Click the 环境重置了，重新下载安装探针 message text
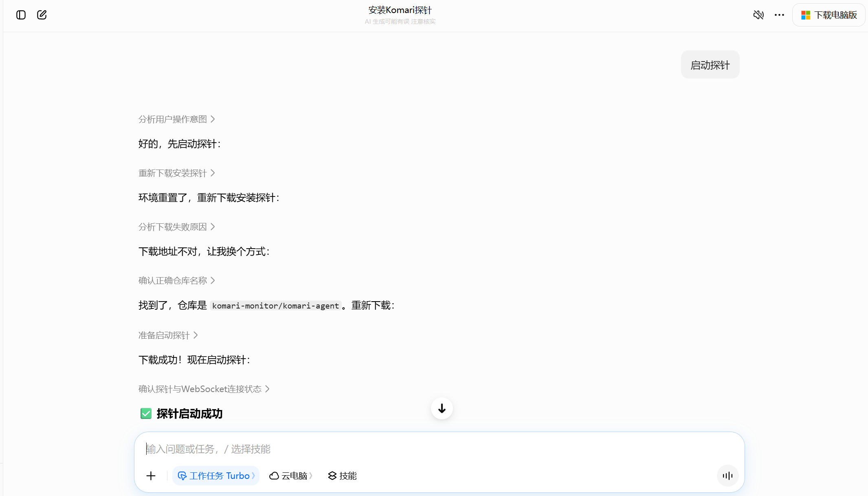Screen dimensions: 868x496 pos(209,198)
